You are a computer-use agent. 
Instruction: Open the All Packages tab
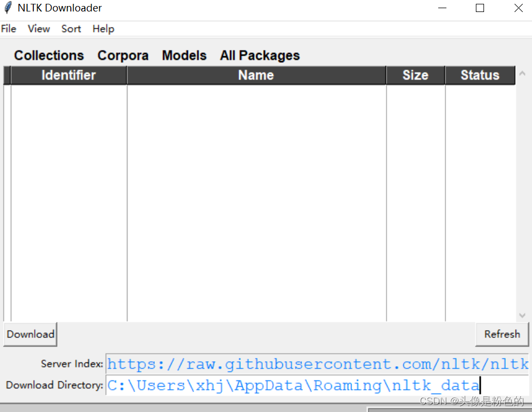[x=259, y=55]
